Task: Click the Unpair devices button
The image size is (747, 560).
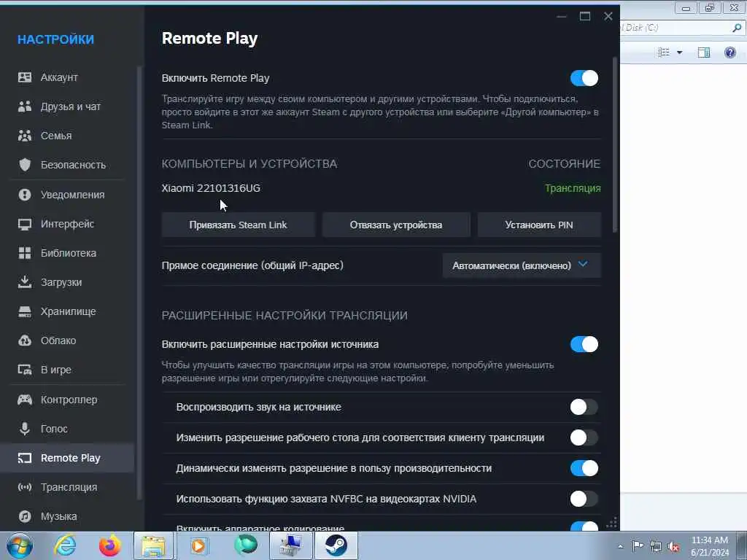Action: point(396,225)
